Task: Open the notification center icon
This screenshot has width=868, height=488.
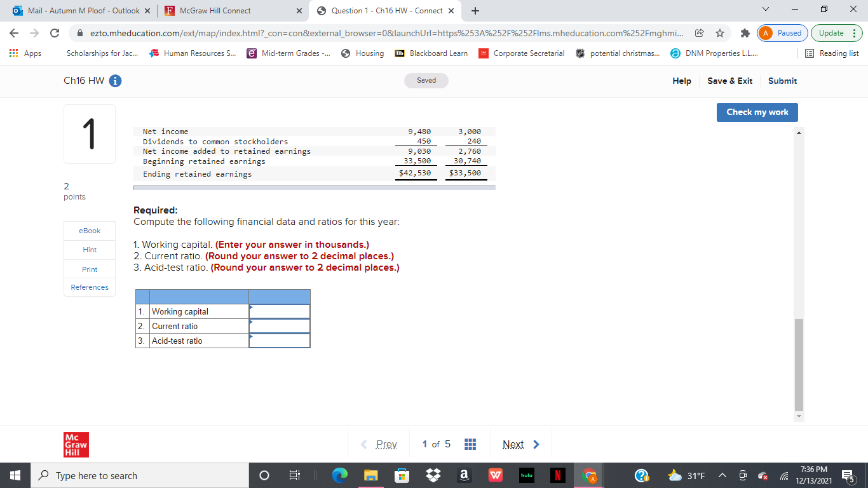Action: point(848,475)
